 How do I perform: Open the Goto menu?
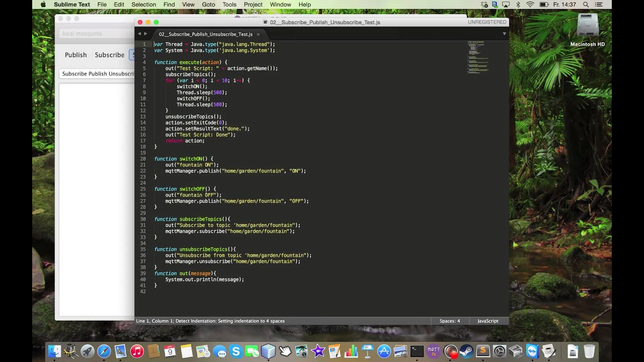(x=208, y=5)
